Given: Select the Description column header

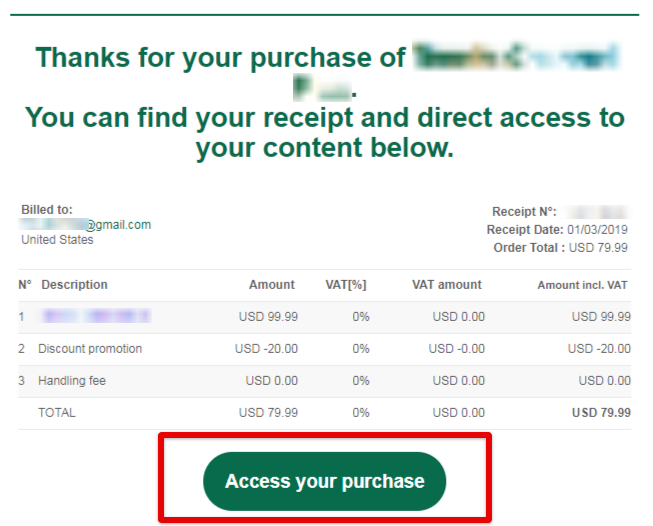Looking at the screenshot, I should pyautogui.click(x=74, y=285).
